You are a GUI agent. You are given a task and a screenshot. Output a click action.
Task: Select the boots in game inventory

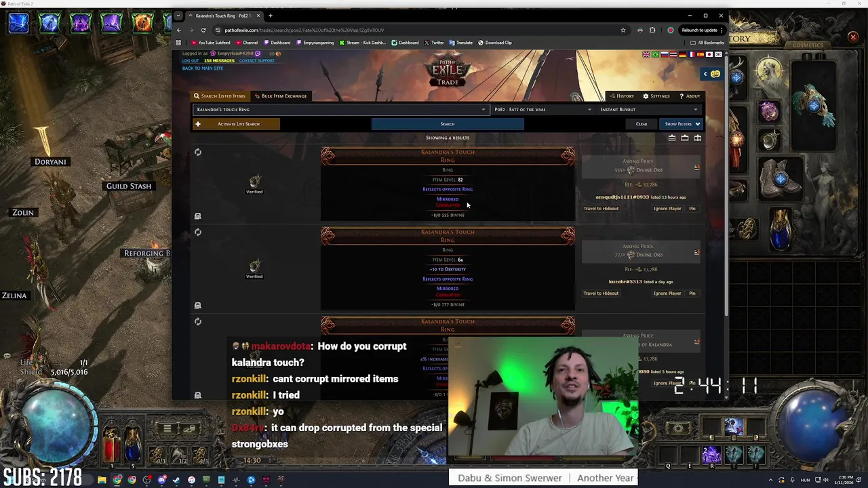[780, 178]
